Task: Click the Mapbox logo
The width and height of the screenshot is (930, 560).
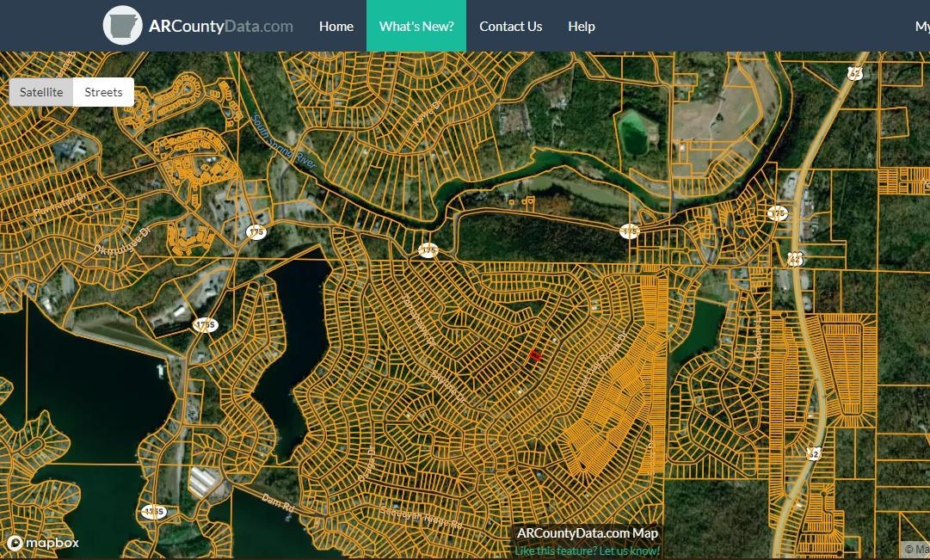Action: point(43,543)
